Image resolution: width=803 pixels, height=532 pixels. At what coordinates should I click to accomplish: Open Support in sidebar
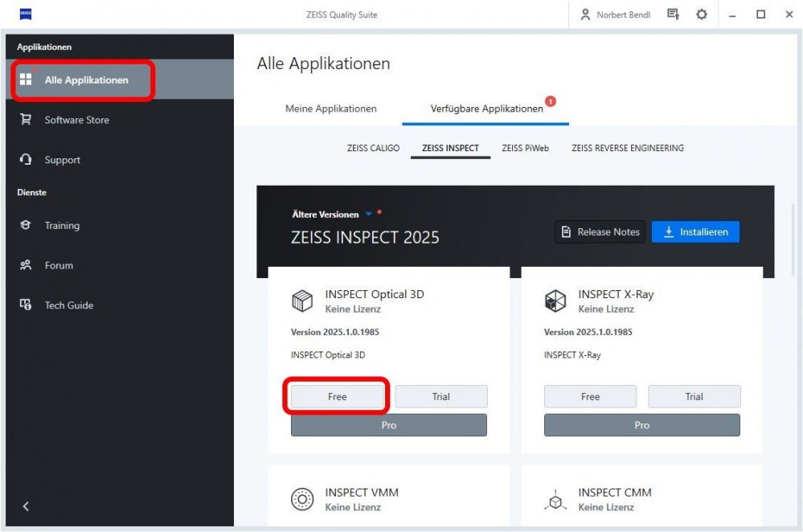pyautogui.click(x=120, y=160)
